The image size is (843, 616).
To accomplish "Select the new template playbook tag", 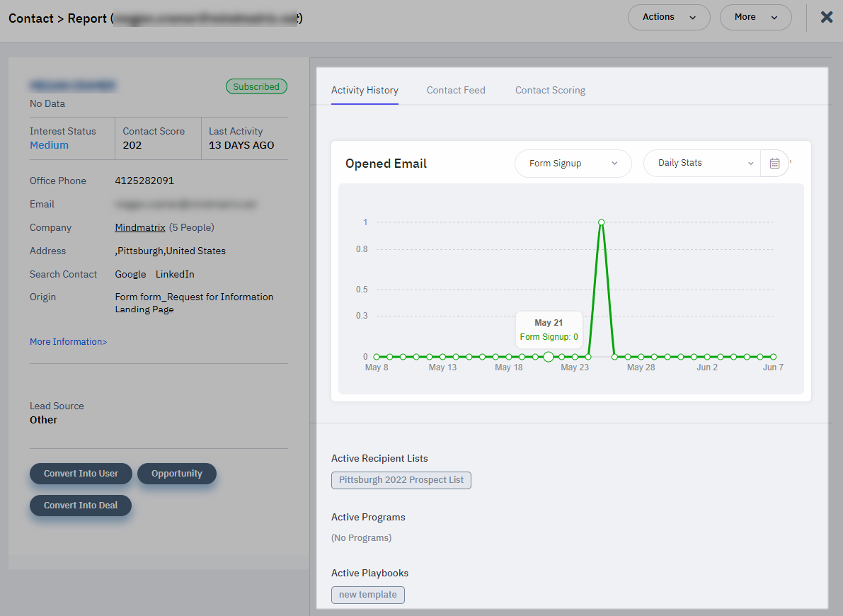I will [368, 595].
